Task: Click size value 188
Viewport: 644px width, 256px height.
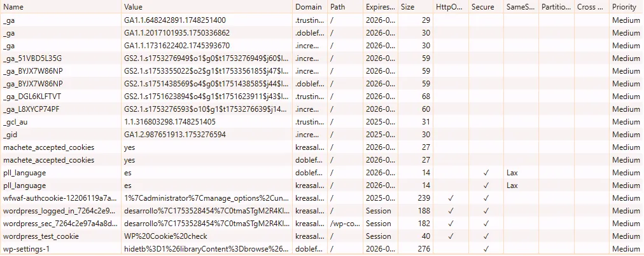Action: click(x=424, y=211)
